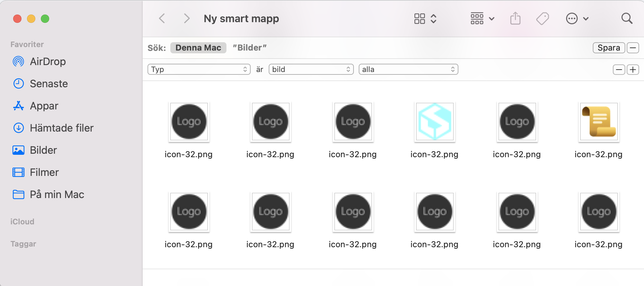This screenshot has height=286, width=644.
Task: Select the cyan cube icon-32.png thumbnail
Action: [435, 122]
